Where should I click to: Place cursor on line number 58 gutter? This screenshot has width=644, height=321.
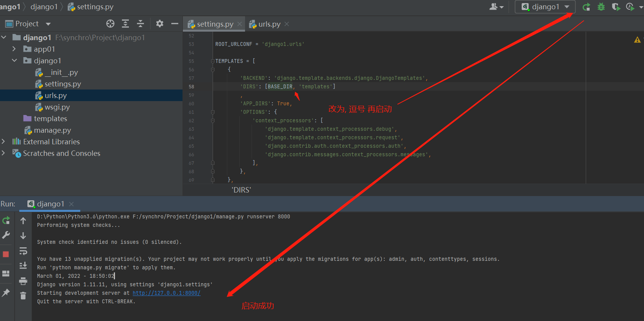[191, 86]
